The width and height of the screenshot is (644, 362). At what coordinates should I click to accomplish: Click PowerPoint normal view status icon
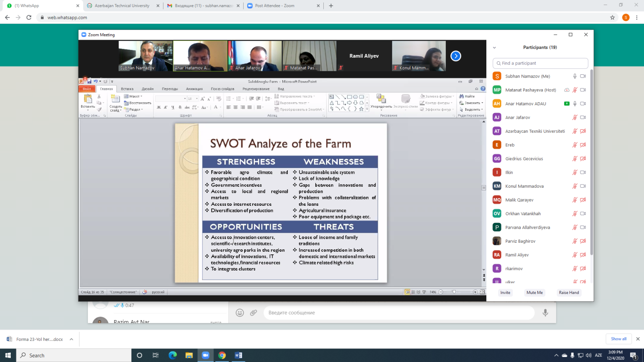(x=407, y=292)
